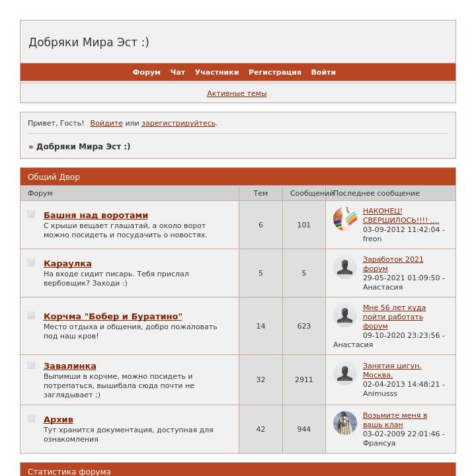Click default avatar in the Корчма row
Screen dimensions: 476x476
click(345, 315)
